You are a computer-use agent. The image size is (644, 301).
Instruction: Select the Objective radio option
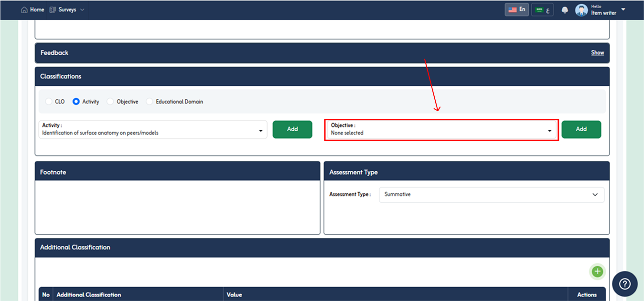(x=110, y=102)
